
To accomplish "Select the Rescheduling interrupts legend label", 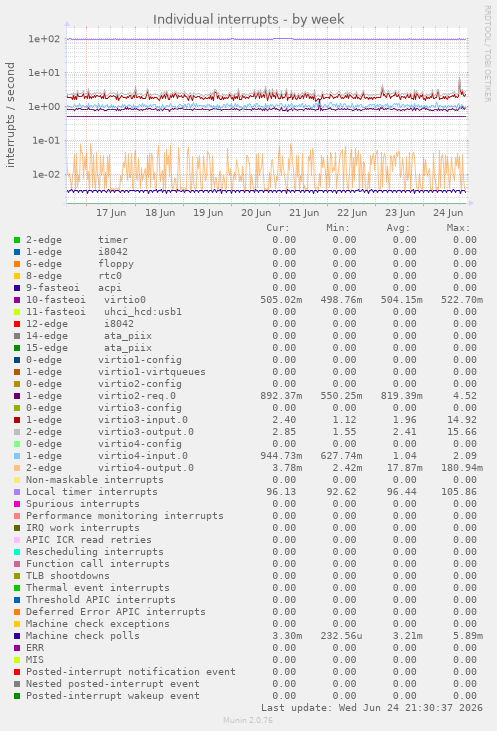I will point(95,552).
